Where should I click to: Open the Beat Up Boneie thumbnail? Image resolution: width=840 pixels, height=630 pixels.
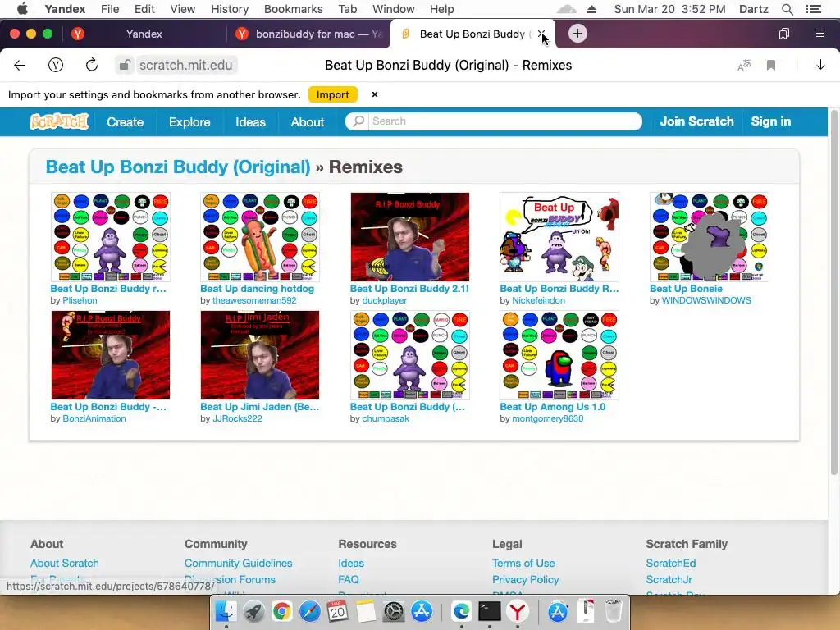point(710,237)
